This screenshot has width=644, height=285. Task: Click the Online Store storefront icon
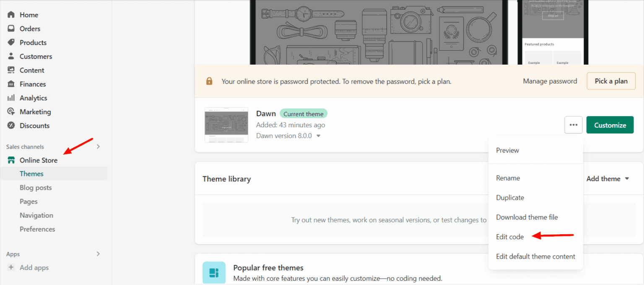(10, 160)
